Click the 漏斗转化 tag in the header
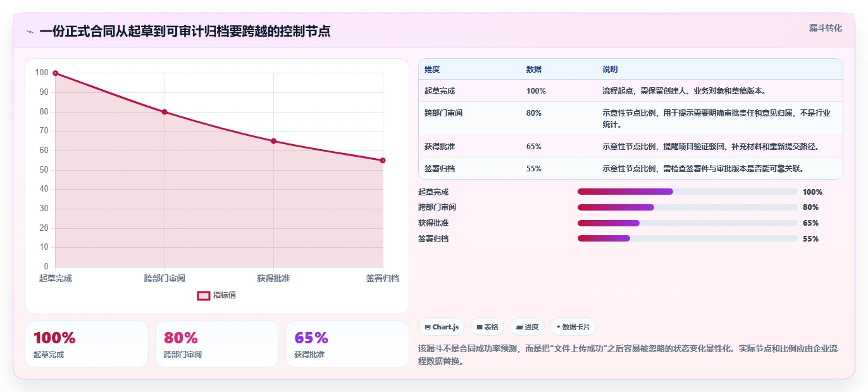 [x=826, y=28]
